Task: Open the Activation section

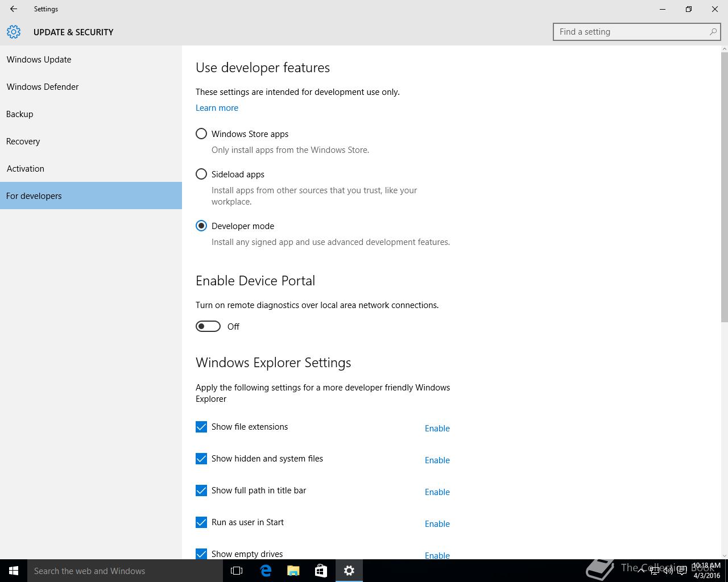Action: (91, 168)
